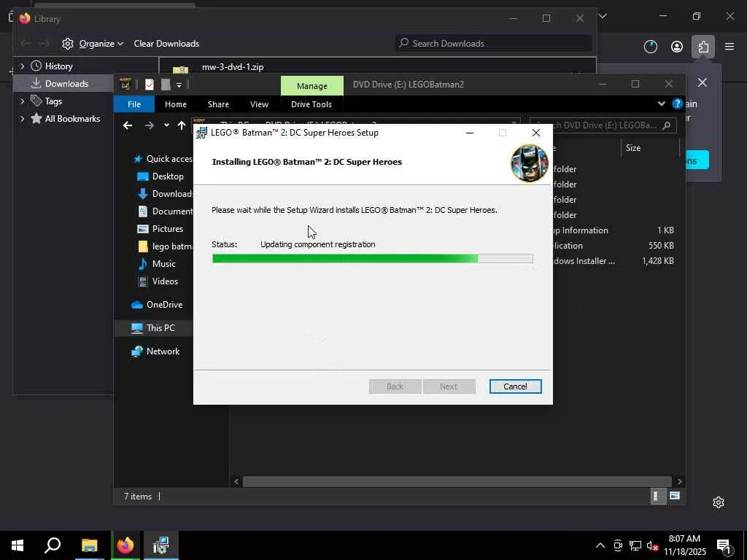Open the muted volume tray icon
Image resolution: width=747 pixels, height=560 pixels.
pos(652,545)
